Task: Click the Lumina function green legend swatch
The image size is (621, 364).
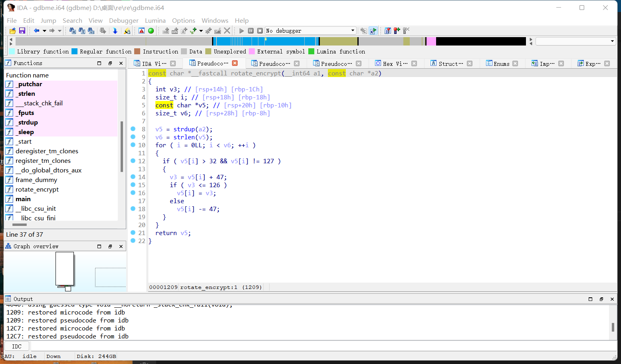Action: point(311,51)
